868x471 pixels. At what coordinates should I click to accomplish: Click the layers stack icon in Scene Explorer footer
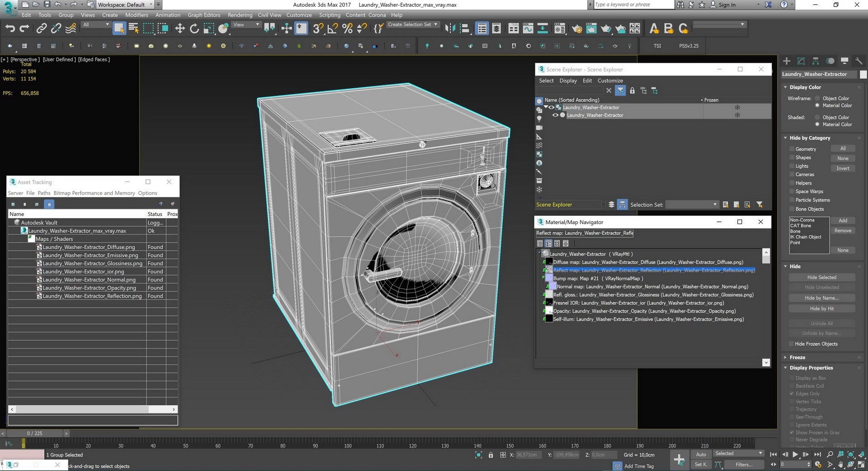click(611, 205)
